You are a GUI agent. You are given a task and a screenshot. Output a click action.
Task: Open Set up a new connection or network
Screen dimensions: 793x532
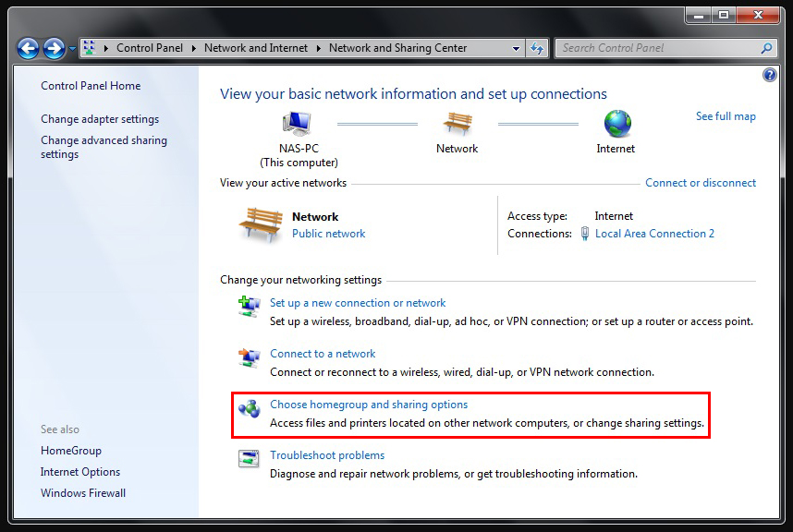coord(358,303)
